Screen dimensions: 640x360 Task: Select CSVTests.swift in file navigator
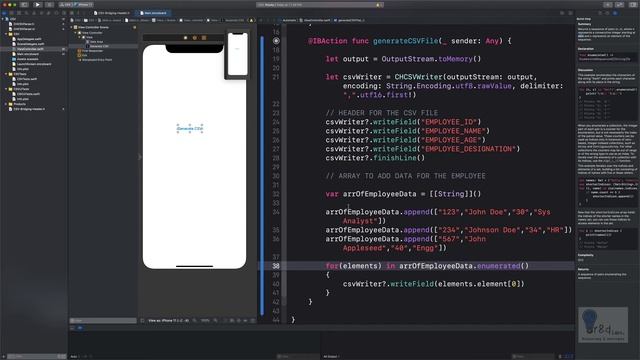click(28, 79)
